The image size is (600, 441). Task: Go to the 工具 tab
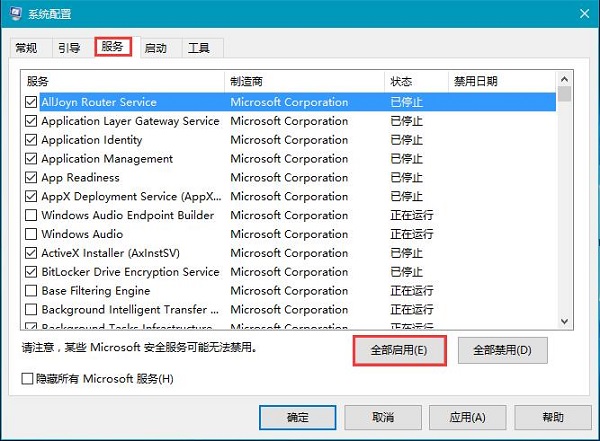pyautogui.click(x=200, y=48)
